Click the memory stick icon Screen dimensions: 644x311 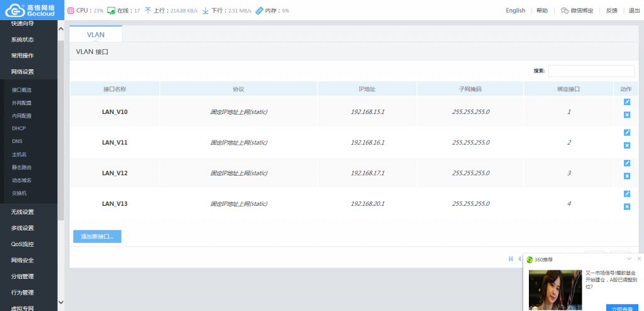pyautogui.click(x=259, y=11)
